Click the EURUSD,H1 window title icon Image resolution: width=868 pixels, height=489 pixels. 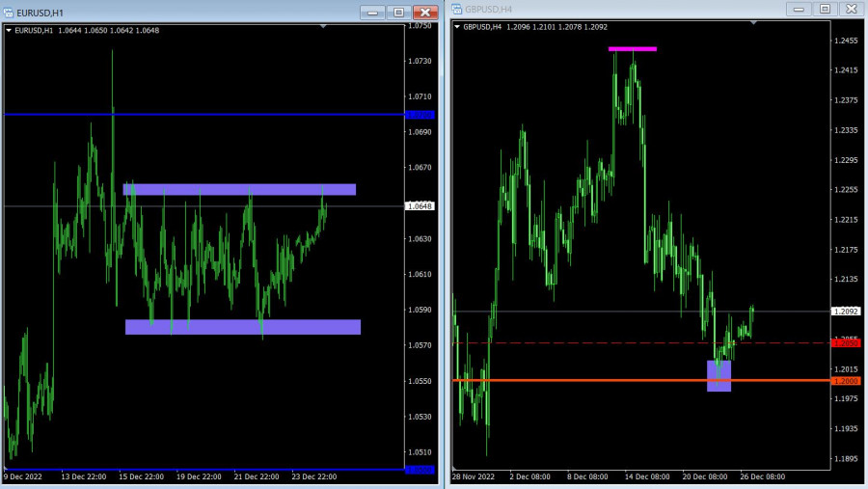10,13
